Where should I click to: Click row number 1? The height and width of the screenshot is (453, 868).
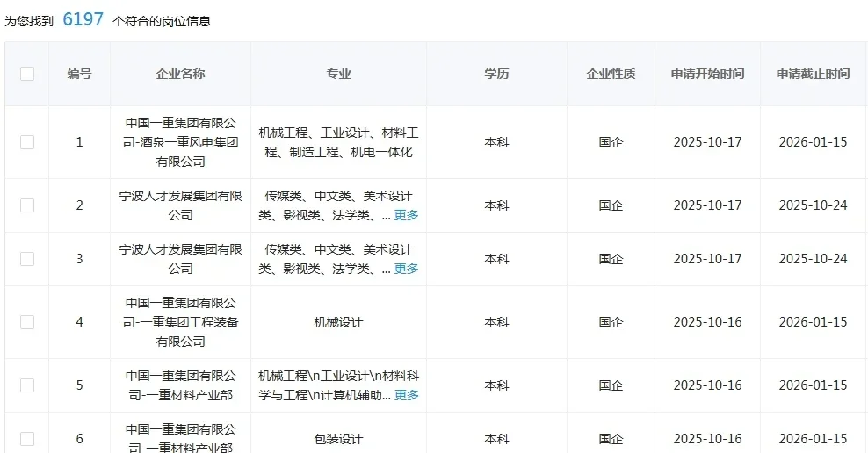pos(79,142)
